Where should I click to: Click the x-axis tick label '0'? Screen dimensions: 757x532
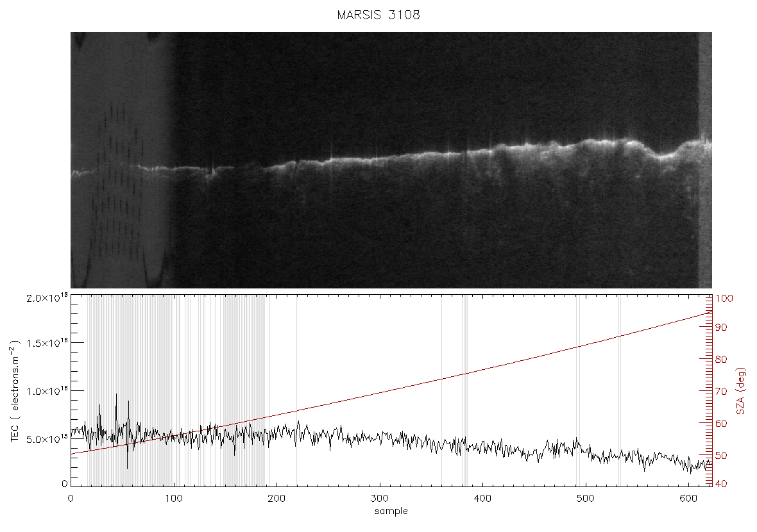pyautogui.click(x=71, y=498)
